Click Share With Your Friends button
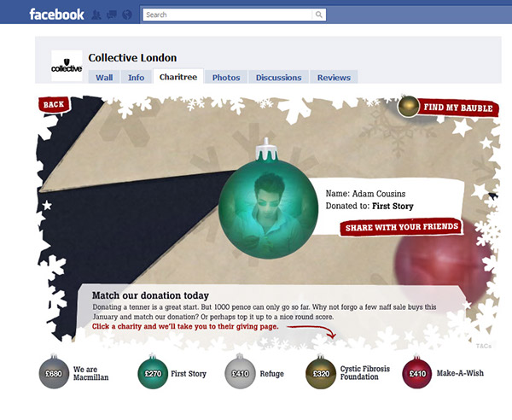 pos(401,227)
